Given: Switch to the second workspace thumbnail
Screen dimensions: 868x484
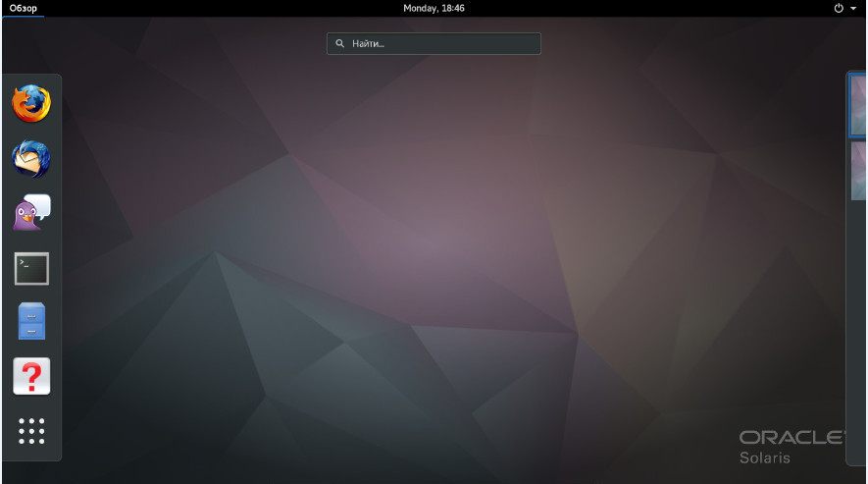Looking at the screenshot, I should [x=858, y=170].
